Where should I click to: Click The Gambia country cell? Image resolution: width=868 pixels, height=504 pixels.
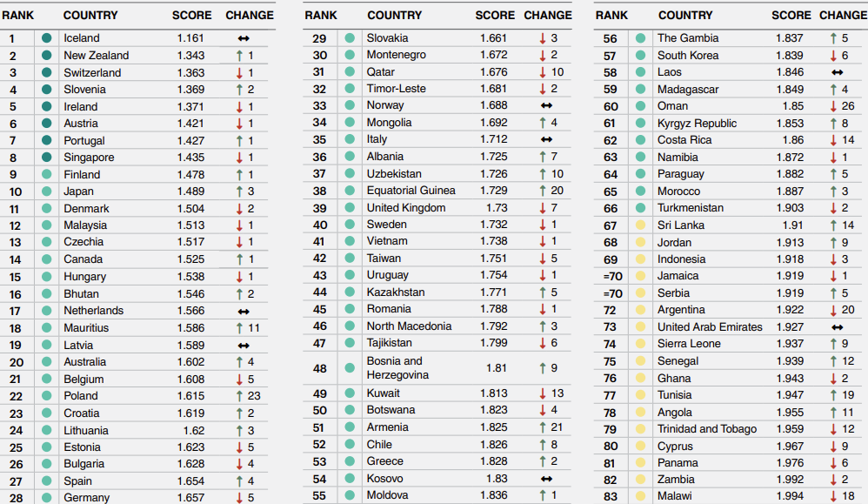[x=688, y=38]
